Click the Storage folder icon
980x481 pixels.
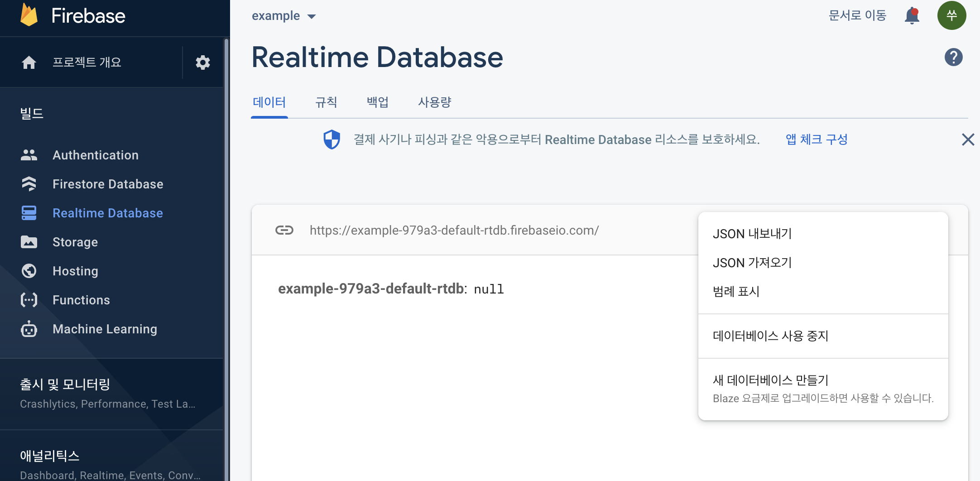point(29,242)
